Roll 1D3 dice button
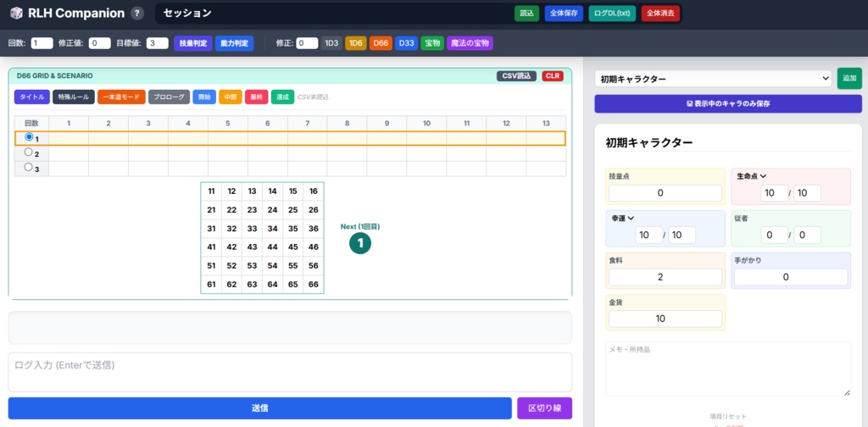The width and height of the screenshot is (868, 427). click(x=331, y=43)
